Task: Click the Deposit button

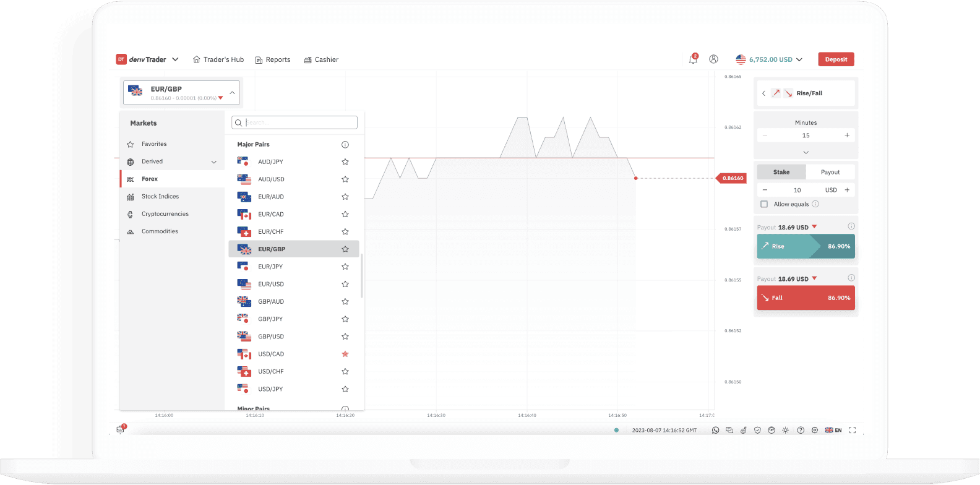Action: click(x=836, y=59)
